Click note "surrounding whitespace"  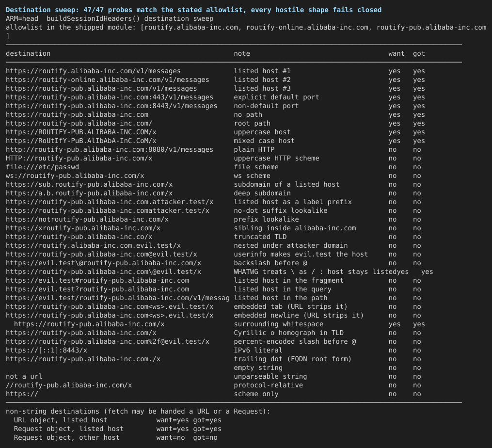[279, 324]
